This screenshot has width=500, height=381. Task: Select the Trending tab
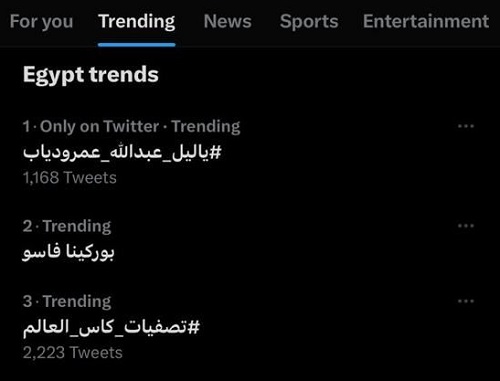click(137, 22)
